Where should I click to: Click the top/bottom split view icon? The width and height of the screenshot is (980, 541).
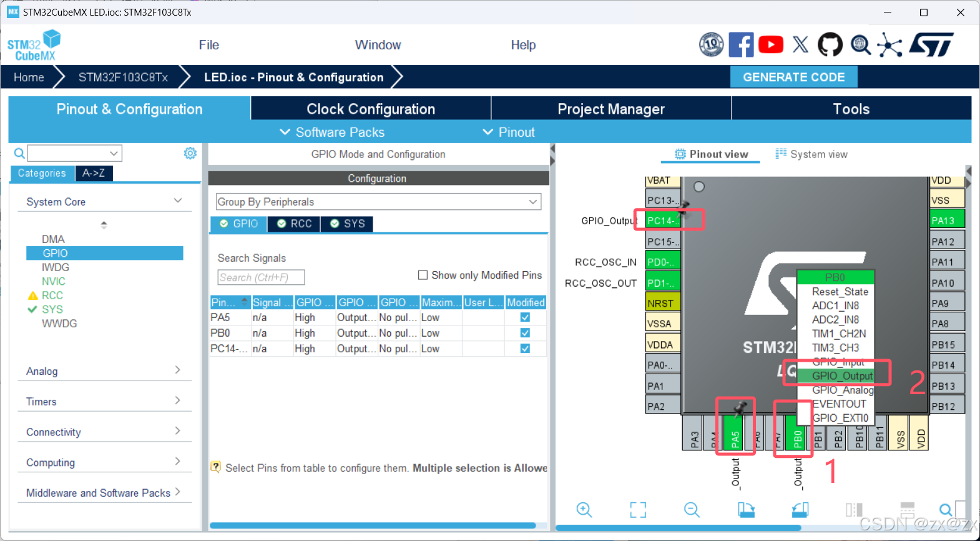(x=908, y=510)
